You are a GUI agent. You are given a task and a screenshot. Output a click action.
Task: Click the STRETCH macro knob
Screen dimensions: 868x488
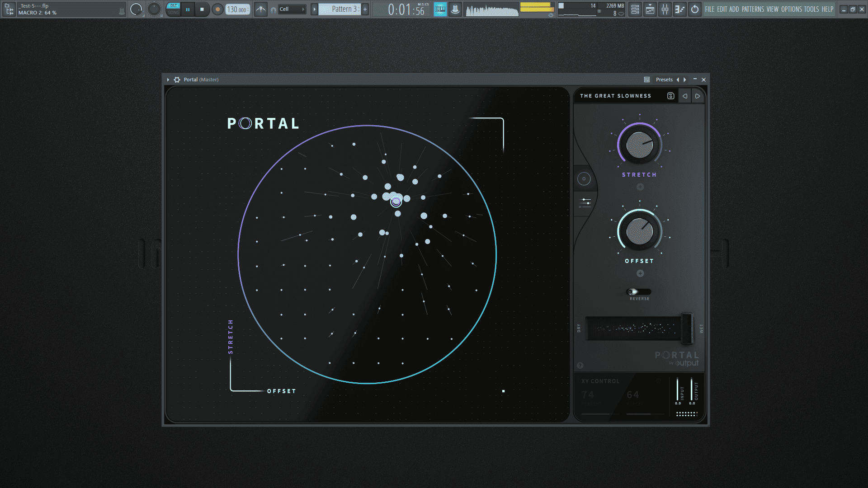(639, 145)
